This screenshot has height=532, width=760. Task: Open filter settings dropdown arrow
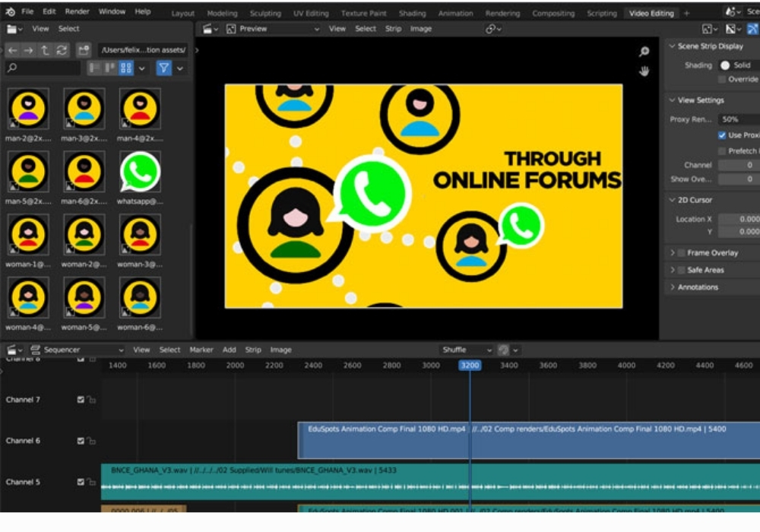180,68
